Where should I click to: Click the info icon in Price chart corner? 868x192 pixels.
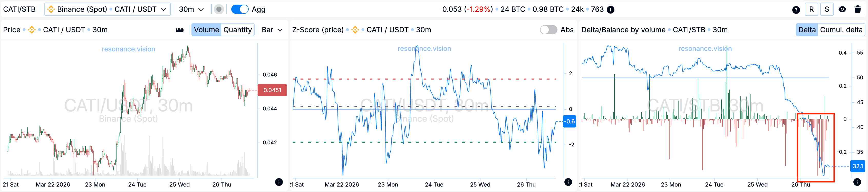[279, 182]
